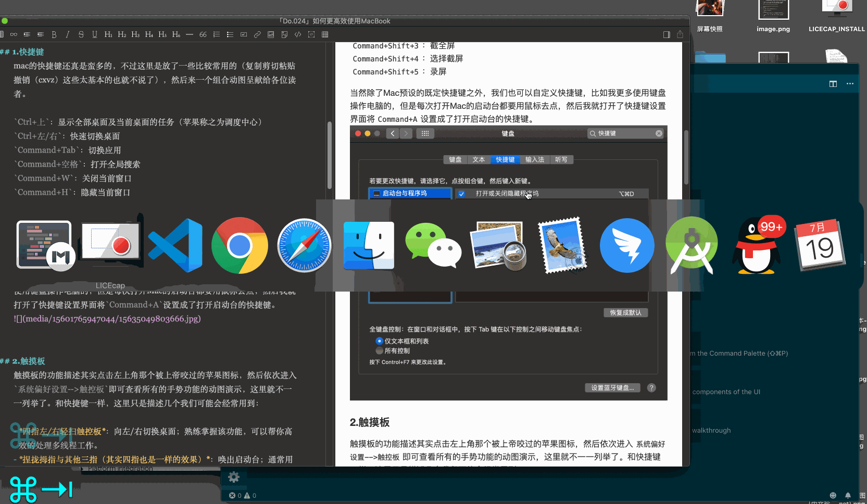Screen dimensions: 867x504
Task: Select Finder in the app switcher
Action: click(369, 245)
